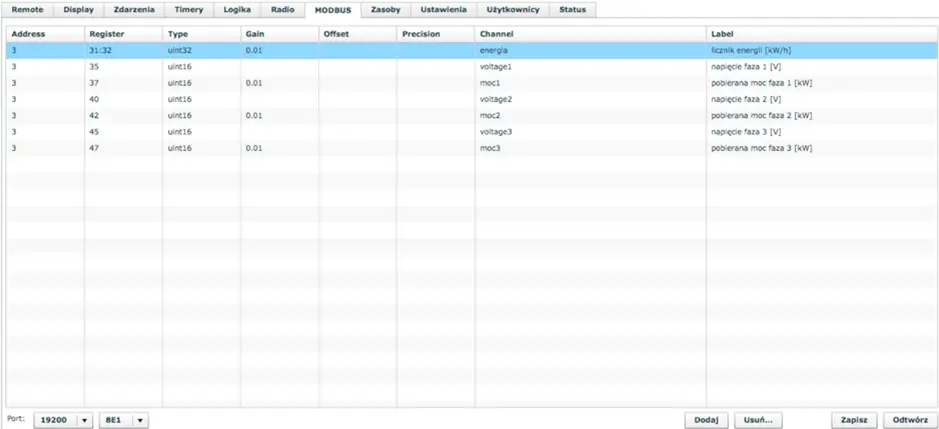
Task: Open the Display tab
Action: [x=78, y=9]
